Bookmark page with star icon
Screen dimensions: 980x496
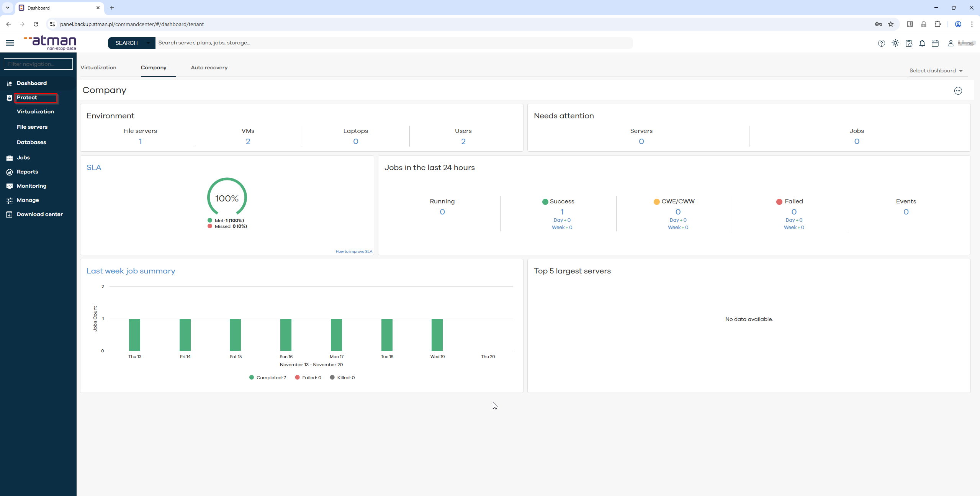891,24
